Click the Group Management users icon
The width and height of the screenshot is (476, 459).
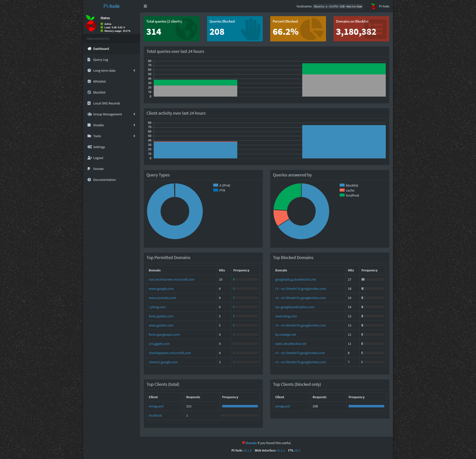click(89, 114)
